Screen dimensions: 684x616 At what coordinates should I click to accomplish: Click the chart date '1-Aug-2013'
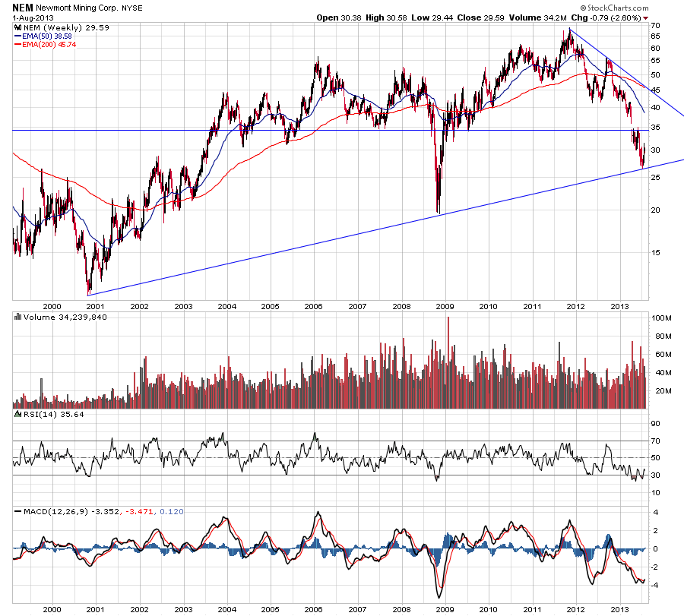point(33,18)
